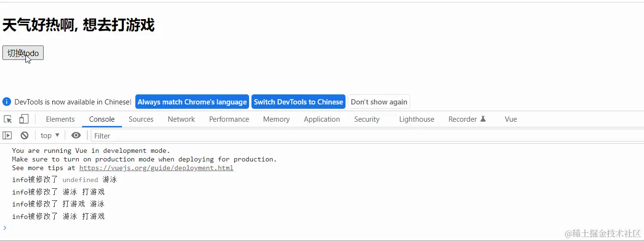Click the 切换todo button

click(x=23, y=53)
